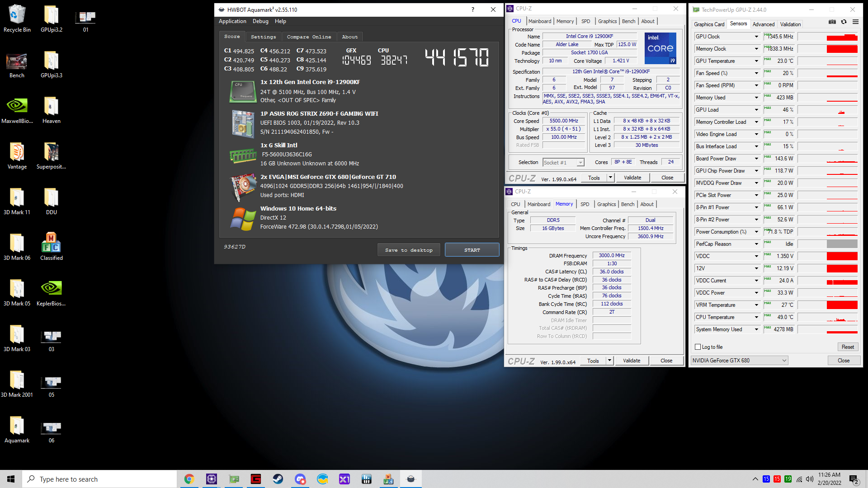The image size is (868, 488).
Task: Expand the CPU Temperature sensor dropdown
Action: 756,317
